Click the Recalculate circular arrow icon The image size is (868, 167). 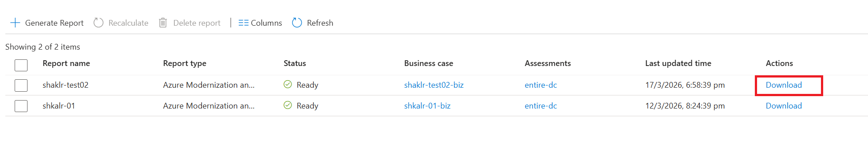coord(99,23)
